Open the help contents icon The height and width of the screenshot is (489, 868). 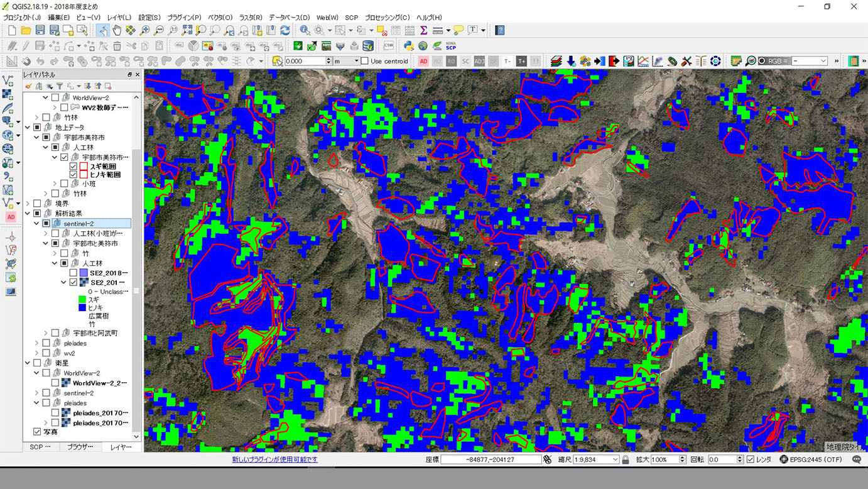(500, 30)
